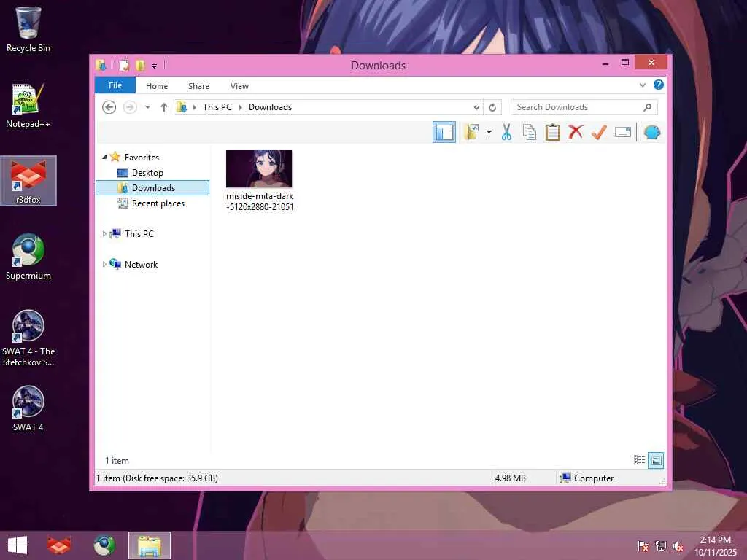
Task: Click r3dfox in the taskbar
Action: click(59, 545)
